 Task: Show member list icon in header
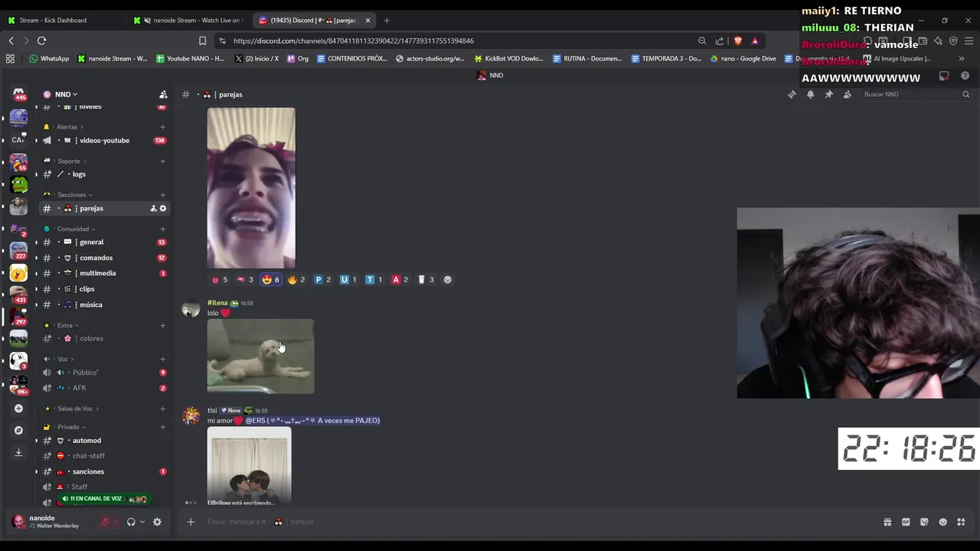(x=847, y=94)
